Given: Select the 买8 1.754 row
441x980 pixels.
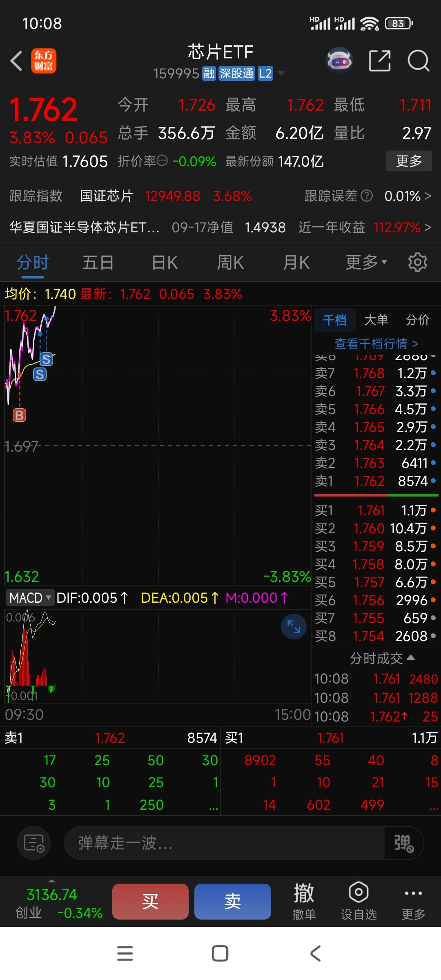Looking at the screenshot, I should [x=376, y=636].
